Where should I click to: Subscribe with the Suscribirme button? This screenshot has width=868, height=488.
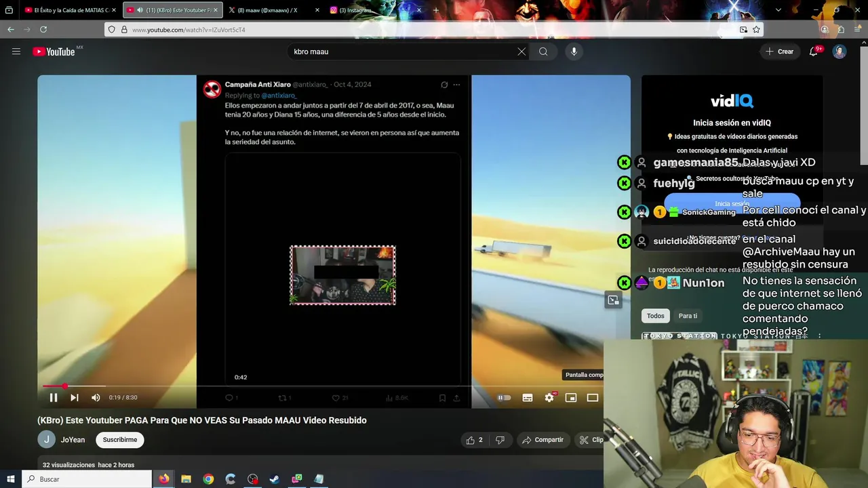pyautogui.click(x=120, y=440)
